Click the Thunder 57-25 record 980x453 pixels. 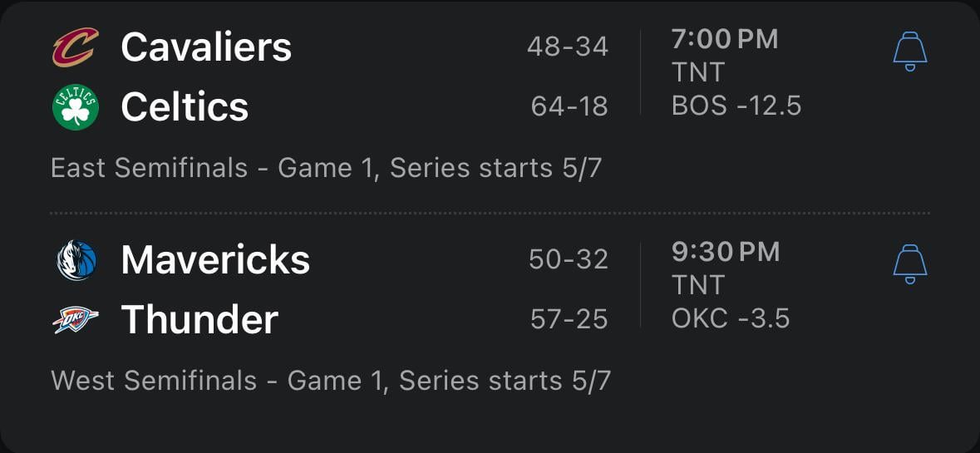pyautogui.click(x=569, y=319)
